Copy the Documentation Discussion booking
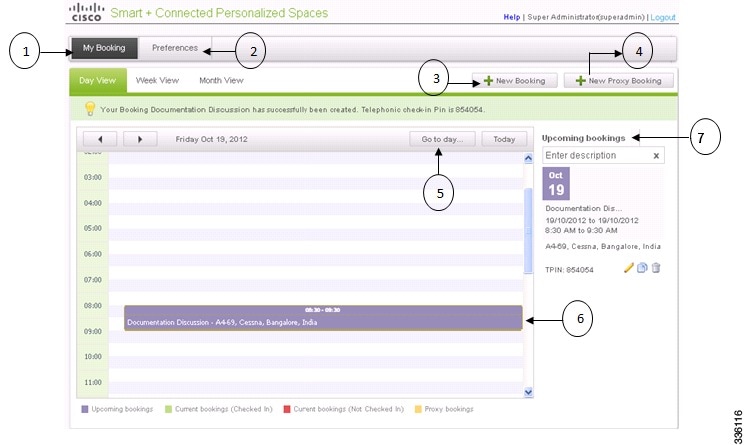 point(642,268)
